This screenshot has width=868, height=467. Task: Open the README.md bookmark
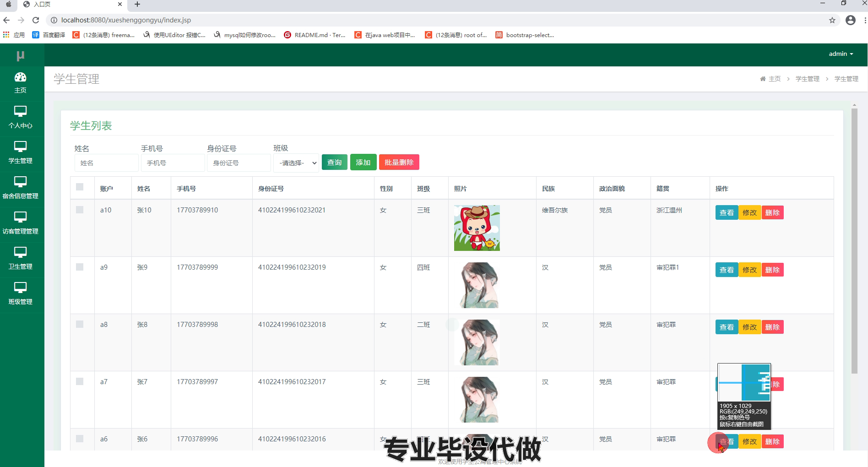[x=315, y=35]
